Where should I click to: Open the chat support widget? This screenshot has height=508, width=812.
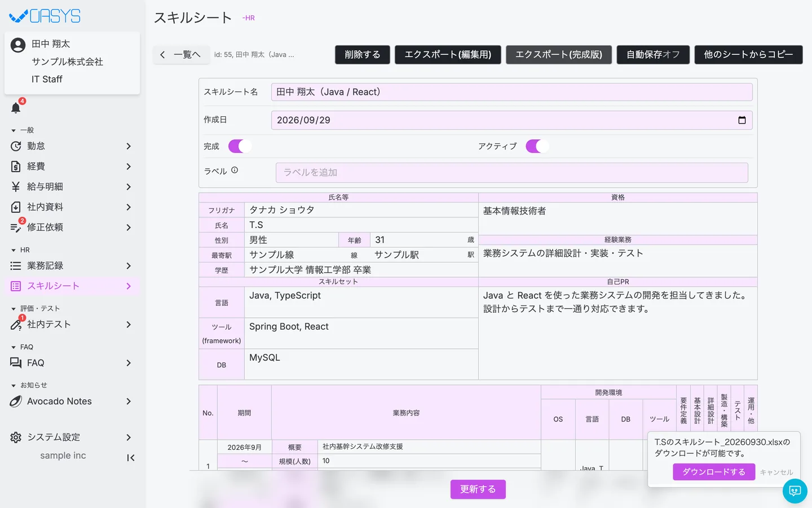tap(795, 491)
